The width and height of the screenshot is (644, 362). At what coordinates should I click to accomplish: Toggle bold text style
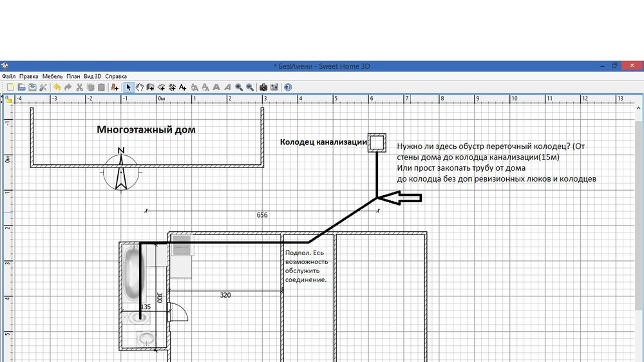[x=216, y=87]
